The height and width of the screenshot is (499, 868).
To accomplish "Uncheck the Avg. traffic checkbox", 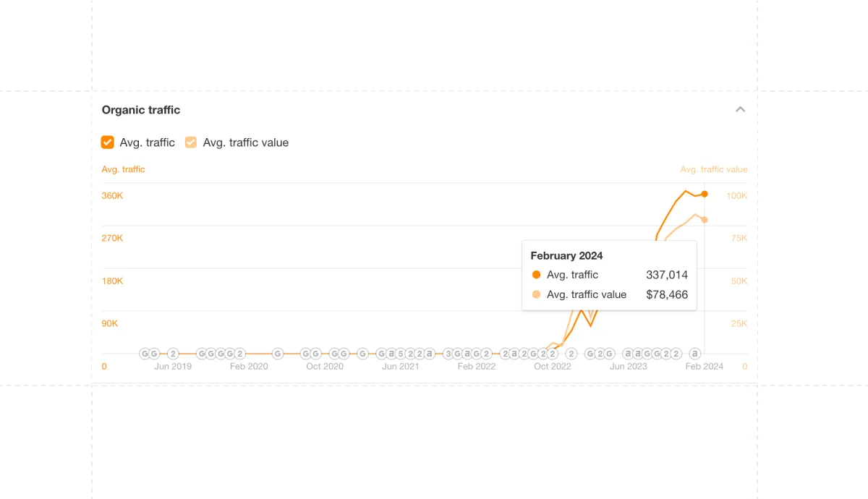I will (x=108, y=142).
